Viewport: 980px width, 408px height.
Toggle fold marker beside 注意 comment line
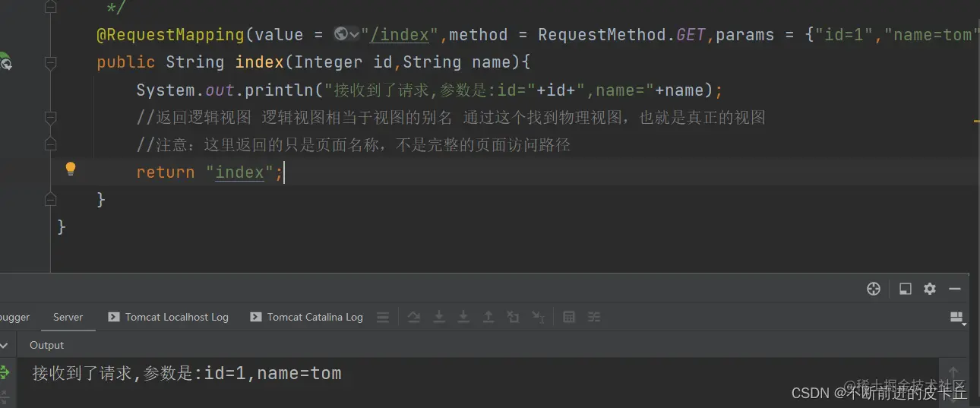pyautogui.click(x=51, y=144)
